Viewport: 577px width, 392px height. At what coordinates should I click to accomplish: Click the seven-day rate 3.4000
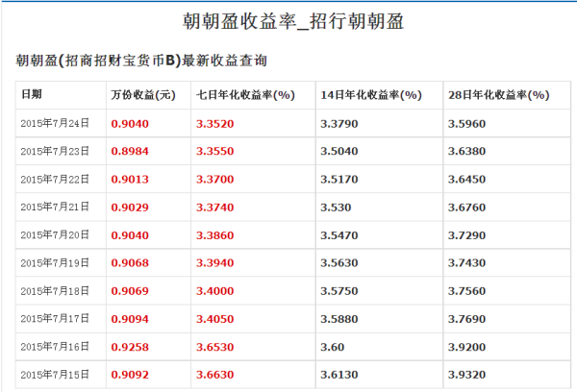click(214, 291)
